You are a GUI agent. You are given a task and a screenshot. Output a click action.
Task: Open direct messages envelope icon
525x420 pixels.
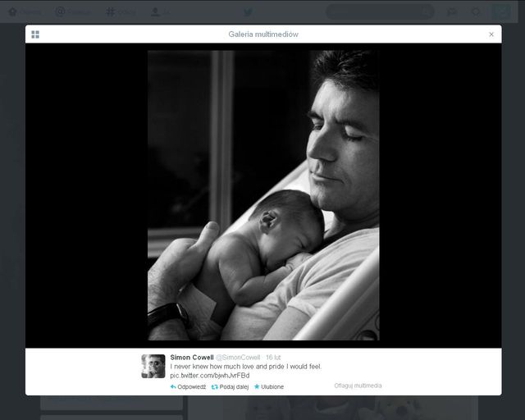453,12
